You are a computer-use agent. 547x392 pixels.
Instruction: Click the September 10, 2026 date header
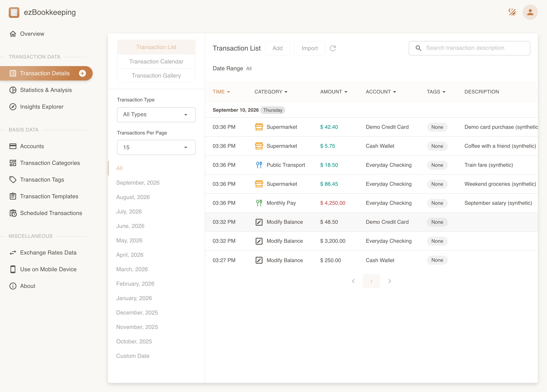[235, 110]
